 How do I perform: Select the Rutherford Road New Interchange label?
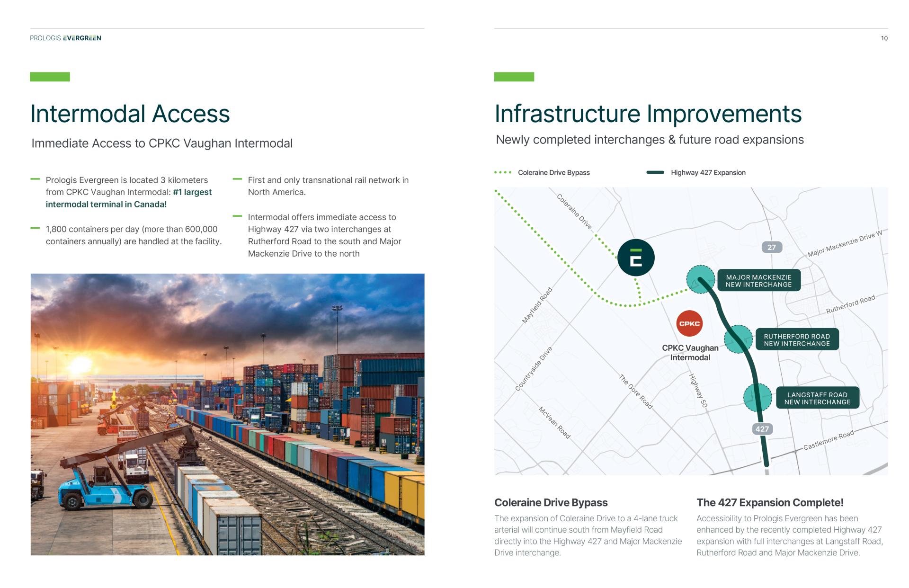click(x=797, y=340)
